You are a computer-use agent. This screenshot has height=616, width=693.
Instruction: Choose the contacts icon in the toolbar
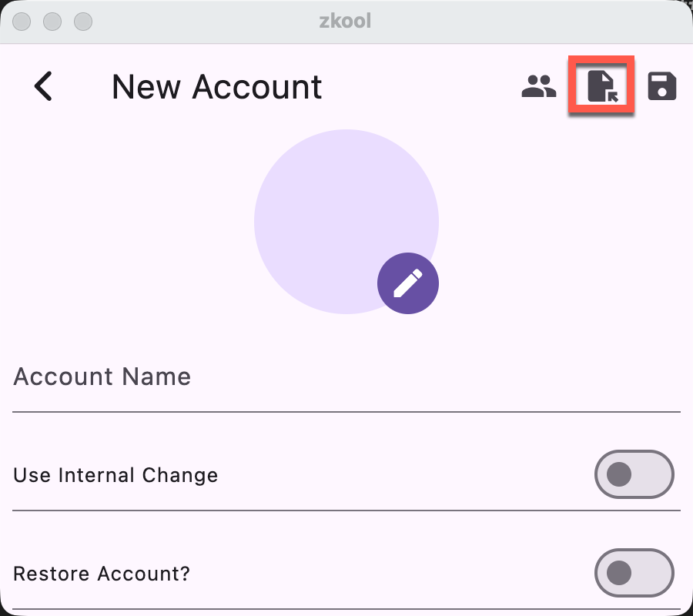(x=540, y=86)
